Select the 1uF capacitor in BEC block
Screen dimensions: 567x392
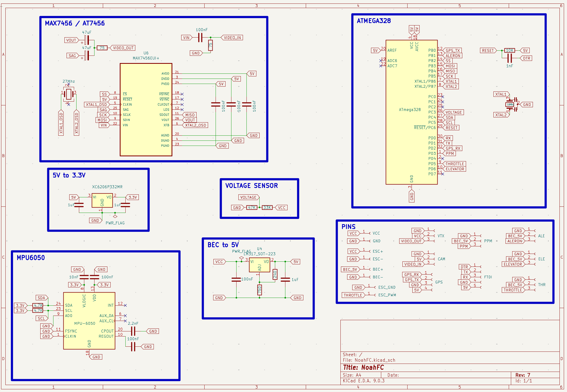pyautogui.click(x=285, y=280)
